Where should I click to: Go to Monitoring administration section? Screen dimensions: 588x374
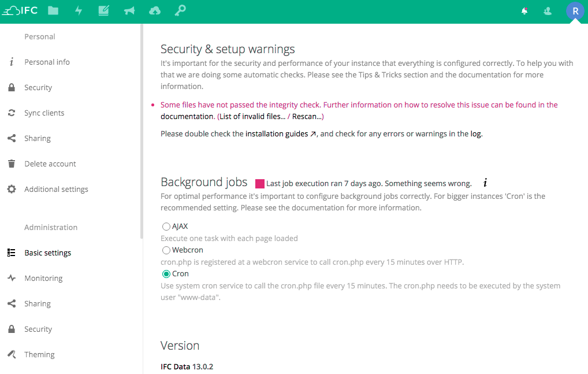pos(43,278)
